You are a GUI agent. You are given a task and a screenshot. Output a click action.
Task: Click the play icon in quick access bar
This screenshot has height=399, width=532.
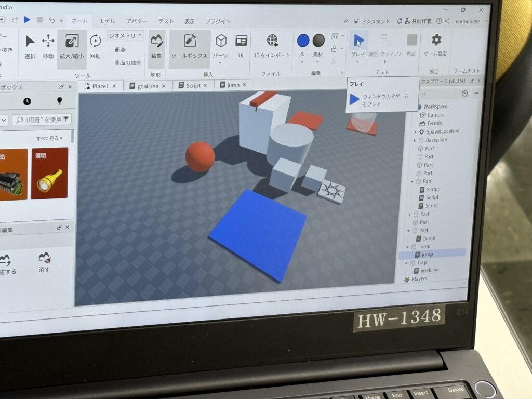(27, 20)
